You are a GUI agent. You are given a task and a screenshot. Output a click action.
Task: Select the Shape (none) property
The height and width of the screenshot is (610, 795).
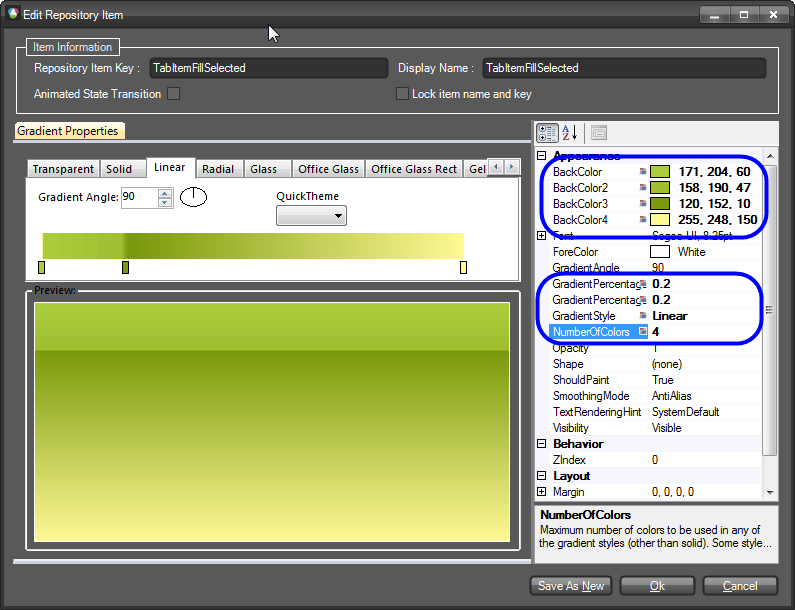click(x=654, y=364)
